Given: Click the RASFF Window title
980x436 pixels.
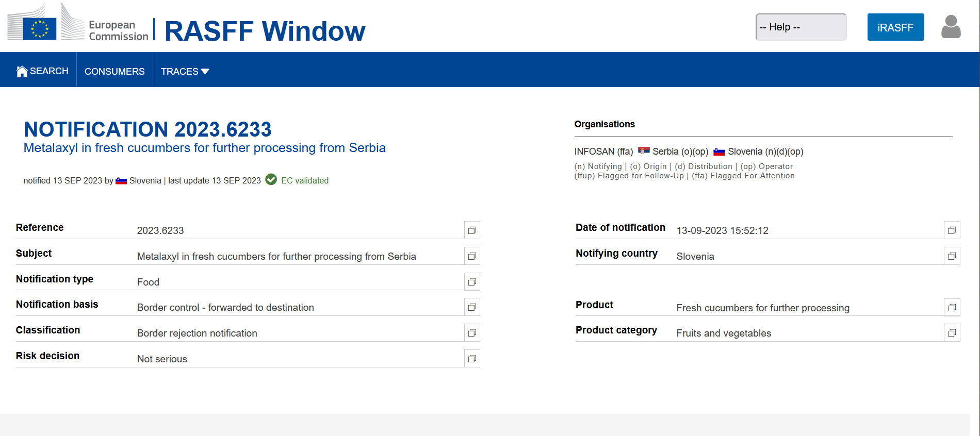Looking at the screenshot, I should [x=265, y=31].
